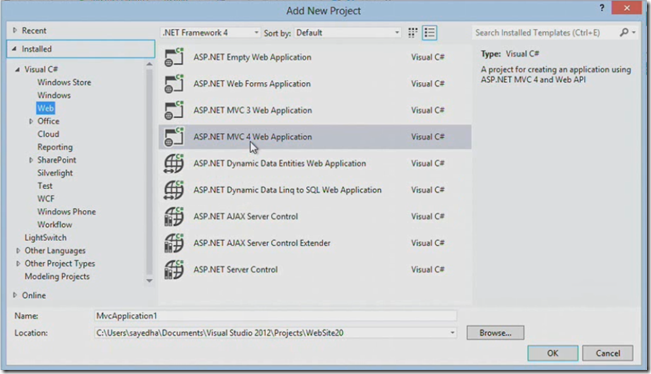Viewport: 651px width, 374px height.
Task: Click the Cancel button
Action: coord(607,353)
